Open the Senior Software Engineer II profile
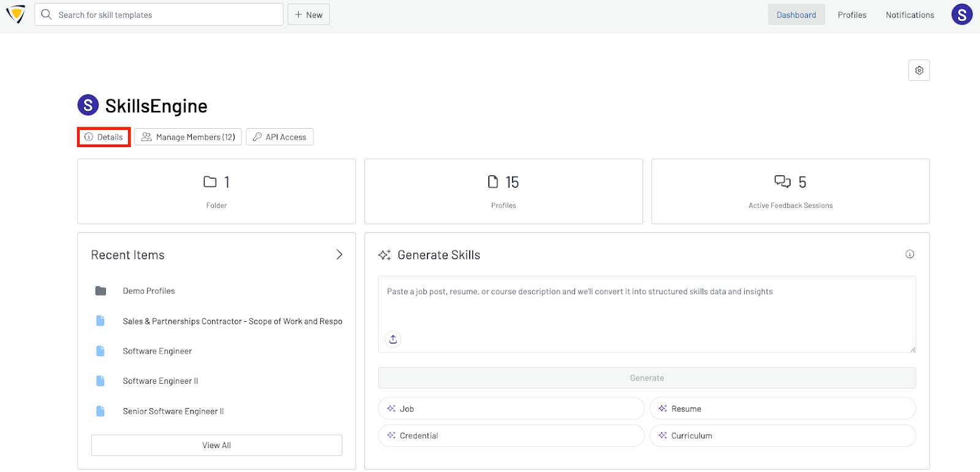Viewport: 980px width, 472px height. [173, 411]
